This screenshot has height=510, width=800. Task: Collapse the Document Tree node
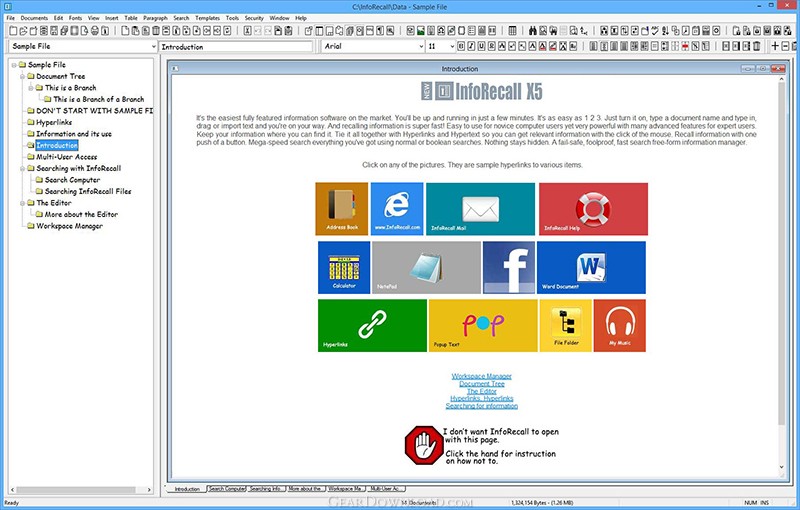click(x=22, y=76)
